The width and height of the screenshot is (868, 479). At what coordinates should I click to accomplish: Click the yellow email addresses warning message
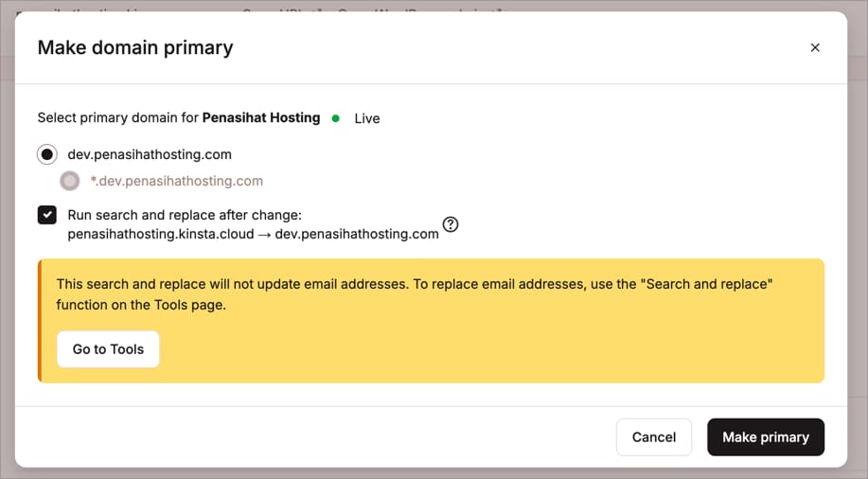coord(415,294)
